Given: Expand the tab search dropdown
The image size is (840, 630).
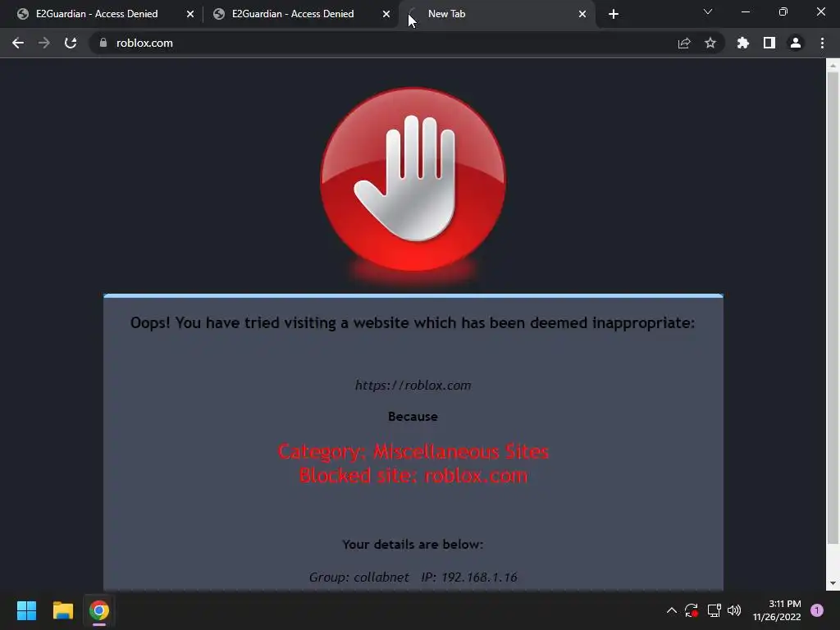Looking at the screenshot, I should click(x=708, y=11).
